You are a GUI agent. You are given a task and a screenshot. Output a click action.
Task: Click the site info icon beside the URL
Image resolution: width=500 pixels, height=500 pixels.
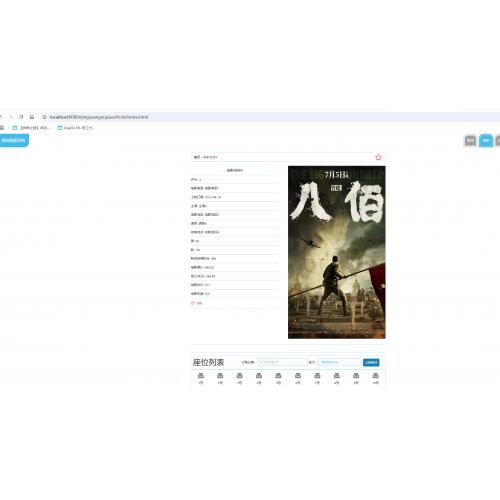pyautogui.click(x=44, y=117)
